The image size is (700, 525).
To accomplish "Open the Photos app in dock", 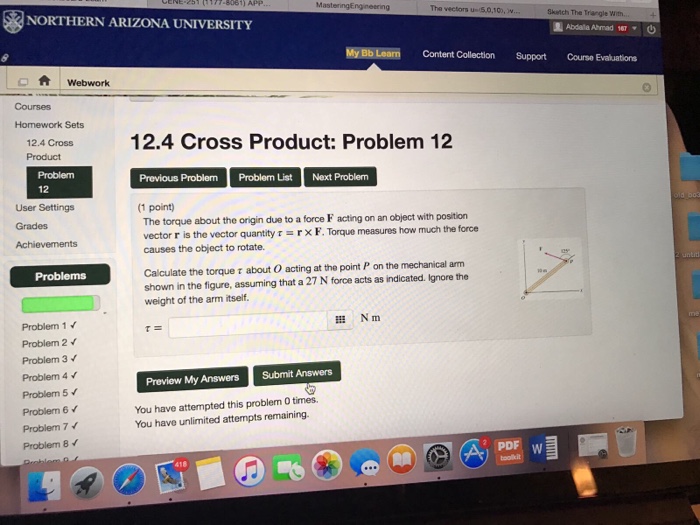I will pos(327,465).
